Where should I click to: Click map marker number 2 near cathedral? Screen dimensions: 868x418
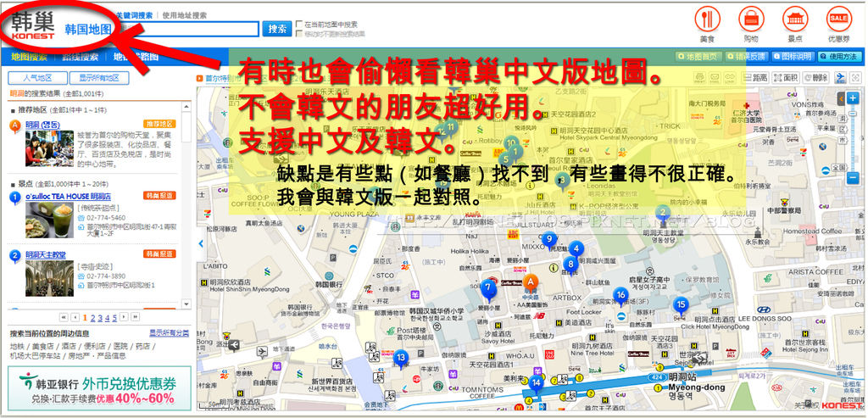pyautogui.click(x=663, y=213)
